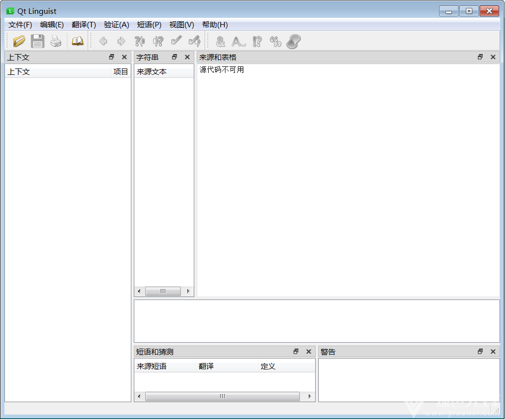Close the 警告 dock panel
Viewport: 505px width, 420px height.
click(x=493, y=352)
